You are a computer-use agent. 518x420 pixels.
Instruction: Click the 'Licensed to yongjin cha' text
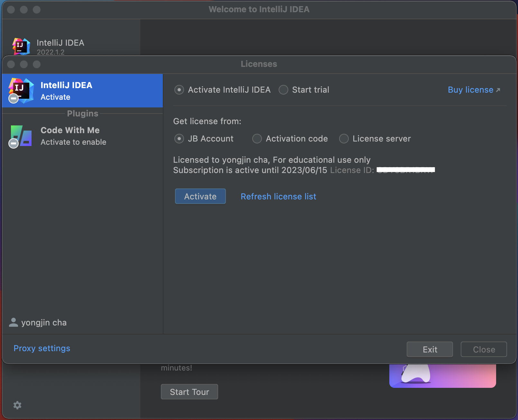click(x=221, y=160)
